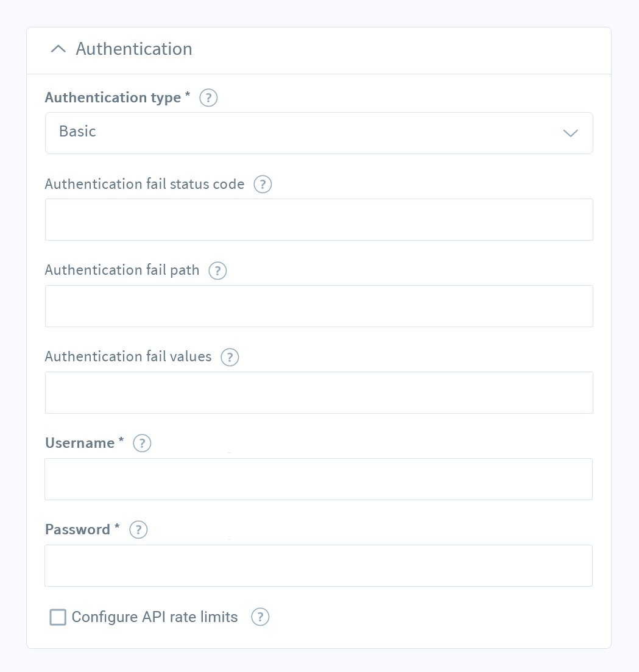The image size is (639, 672).
Task: Click the Authentication type label
Action: (112, 97)
